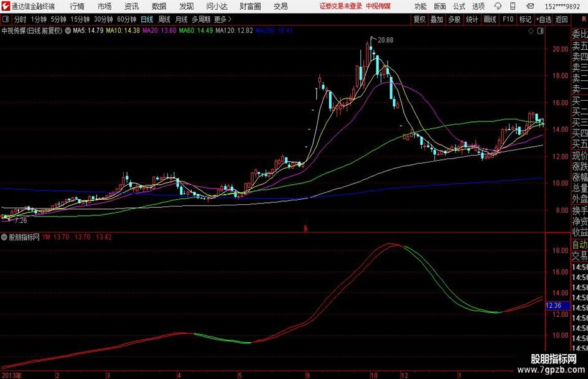Viewport: 588px width, 379px height.
Task: Open the customer service headset icon
Action: point(498,6)
